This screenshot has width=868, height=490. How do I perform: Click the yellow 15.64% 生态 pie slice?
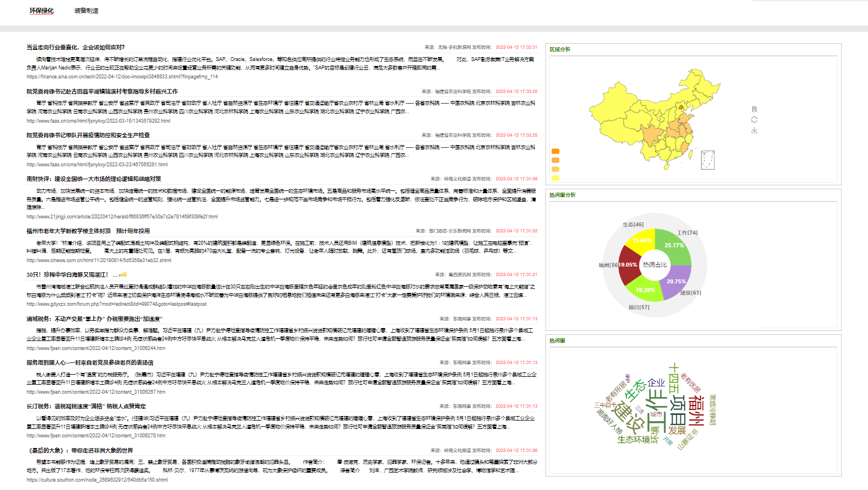click(x=641, y=240)
